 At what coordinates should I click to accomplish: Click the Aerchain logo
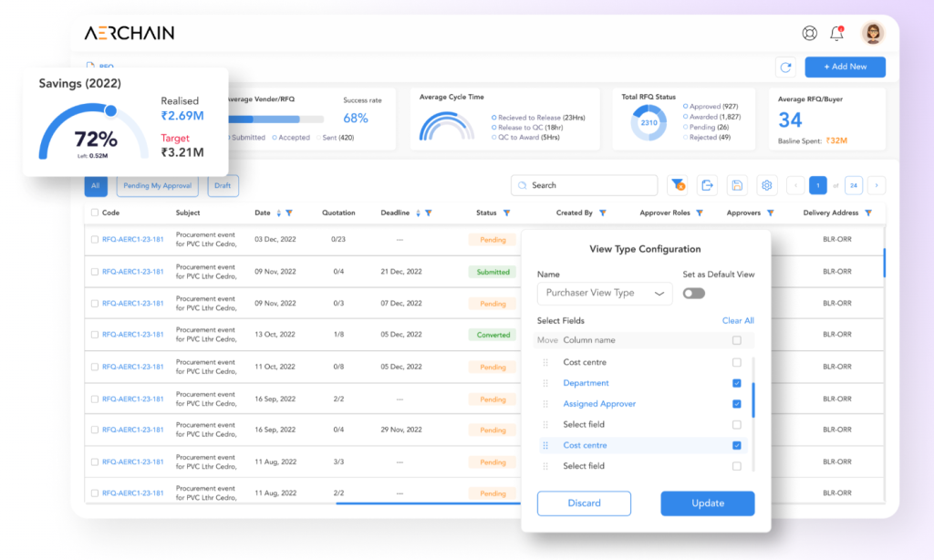tap(128, 32)
